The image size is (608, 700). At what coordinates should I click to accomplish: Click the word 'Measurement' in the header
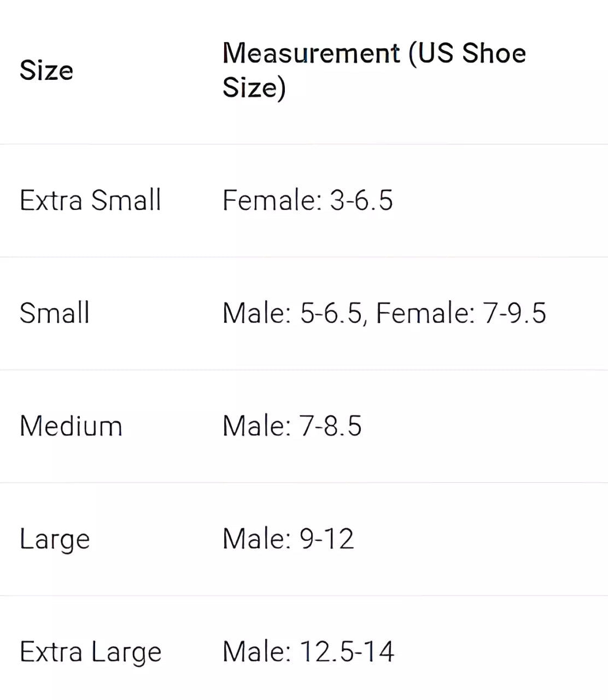(311, 53)
